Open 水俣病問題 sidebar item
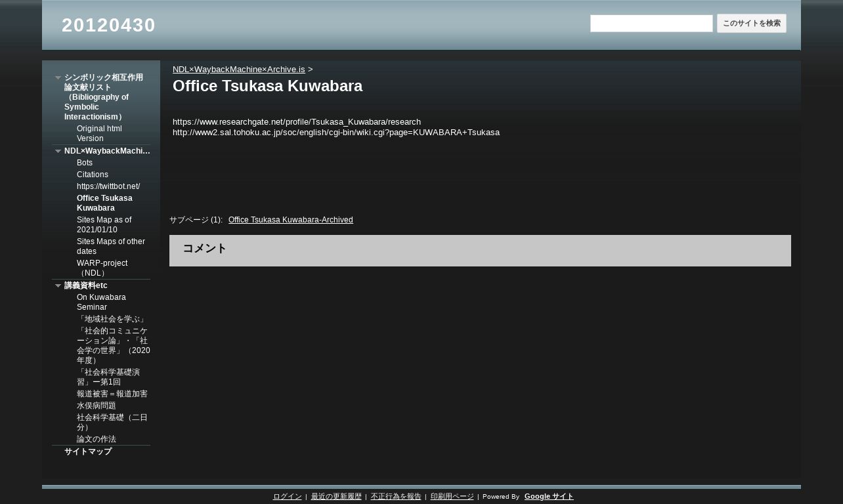The image size is (843, 504). (x=97, y=406)
